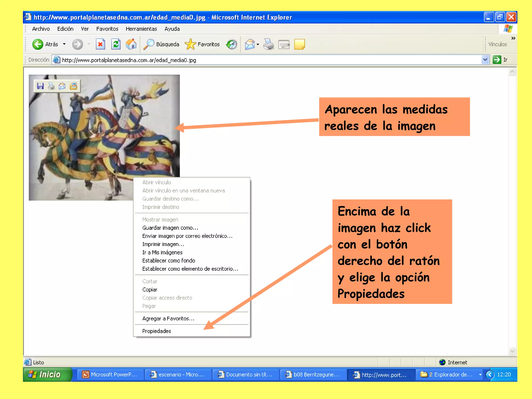
Task: Open the address bar dropdown arrow
Action: click(485, 60)
